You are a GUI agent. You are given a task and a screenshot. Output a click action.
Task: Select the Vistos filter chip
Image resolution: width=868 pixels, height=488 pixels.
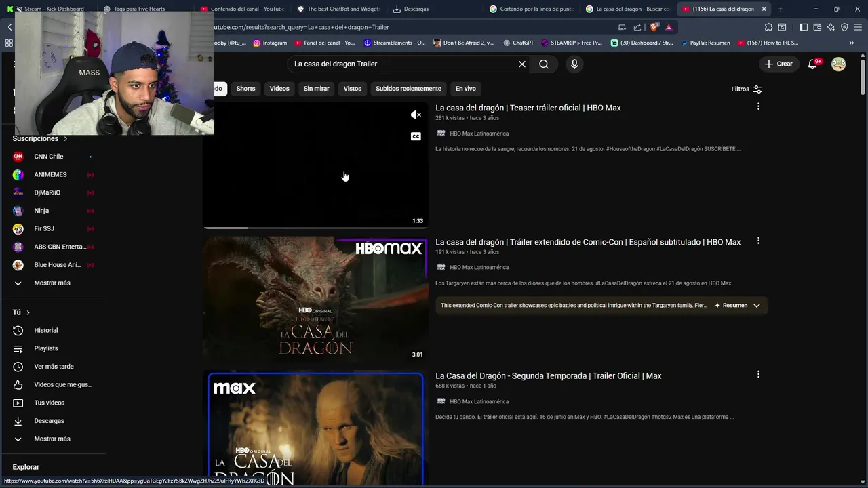click(x=353, y=89)
